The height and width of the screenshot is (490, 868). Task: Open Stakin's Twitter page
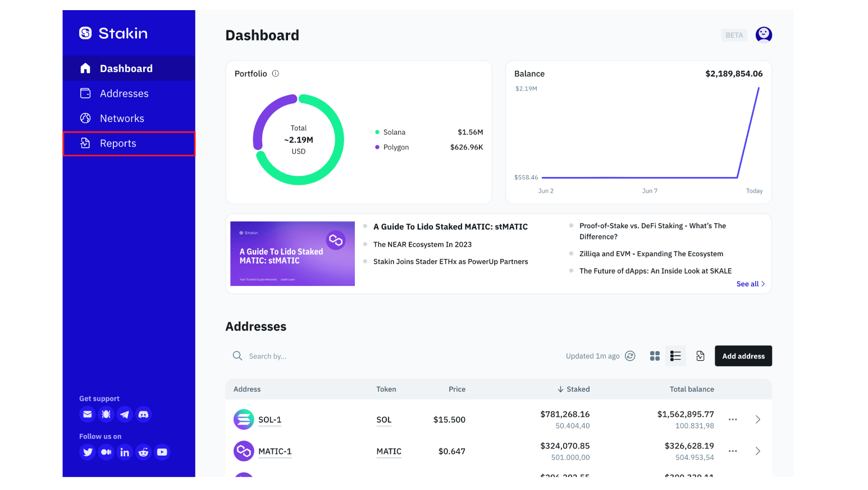[87, 452]
